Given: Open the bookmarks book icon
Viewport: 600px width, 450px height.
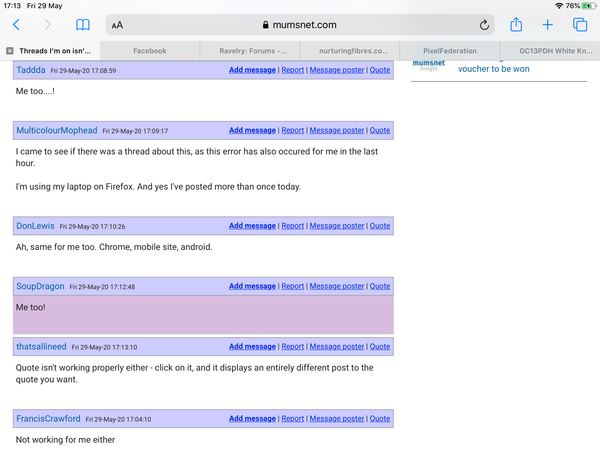Looking at the screenshot, I should 83,25.
